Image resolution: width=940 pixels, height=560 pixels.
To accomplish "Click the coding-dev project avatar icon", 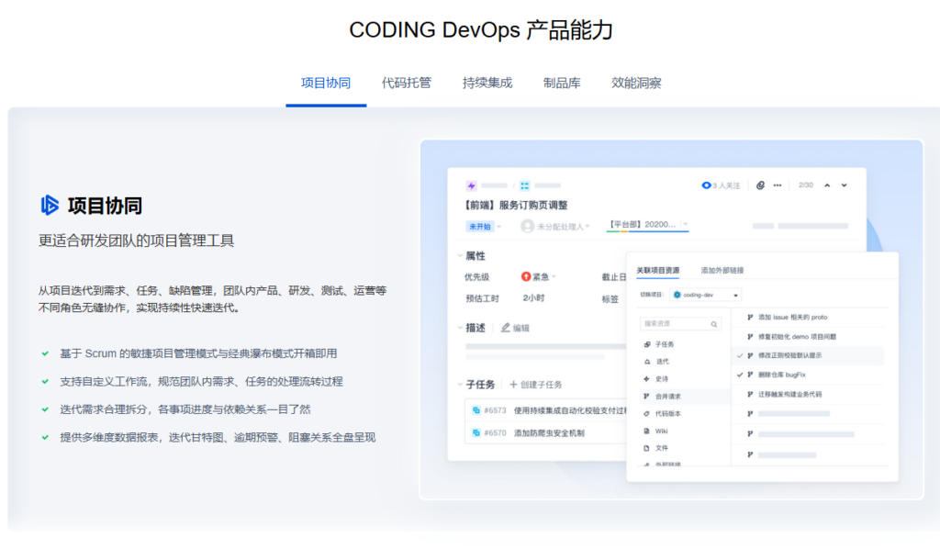I will (x=677, y=295).
